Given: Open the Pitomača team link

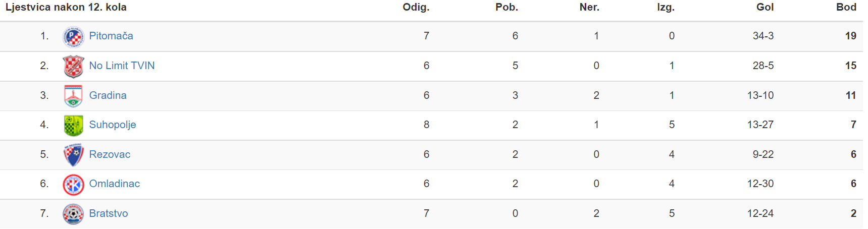Looking at the screenshot, I should tap(111, 36).
